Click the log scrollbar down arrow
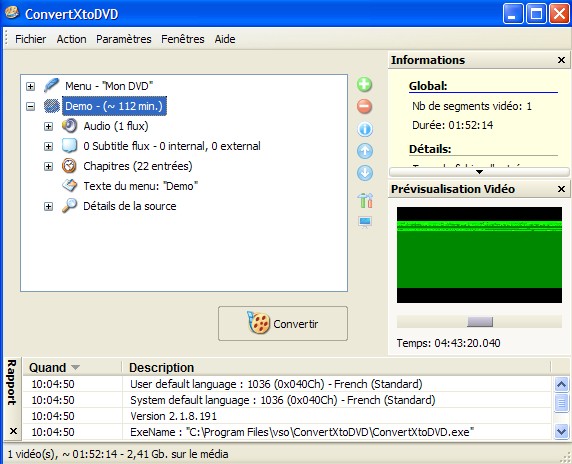The height and width of the screenshot is (464, 572). coord(561,432)
